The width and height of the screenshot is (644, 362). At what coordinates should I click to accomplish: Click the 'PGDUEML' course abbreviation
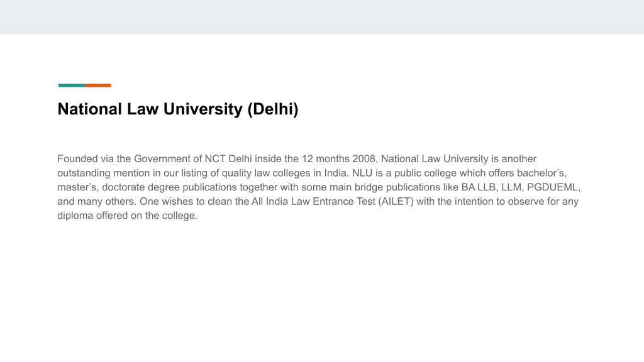[x=553, y=187]
